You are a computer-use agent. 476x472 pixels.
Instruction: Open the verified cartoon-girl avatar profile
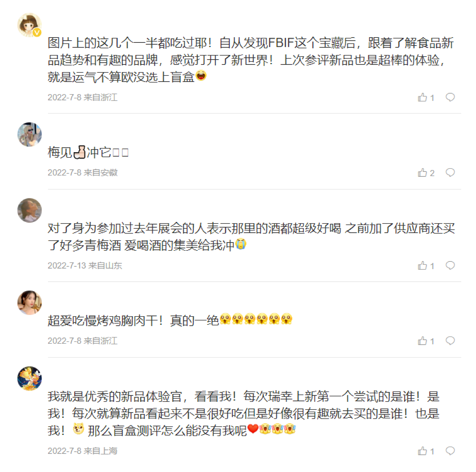tap(29, 25)
